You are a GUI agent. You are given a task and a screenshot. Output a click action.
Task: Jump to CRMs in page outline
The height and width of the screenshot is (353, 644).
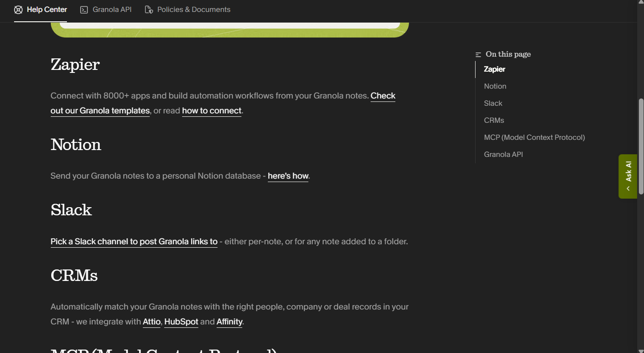point(494,120)
